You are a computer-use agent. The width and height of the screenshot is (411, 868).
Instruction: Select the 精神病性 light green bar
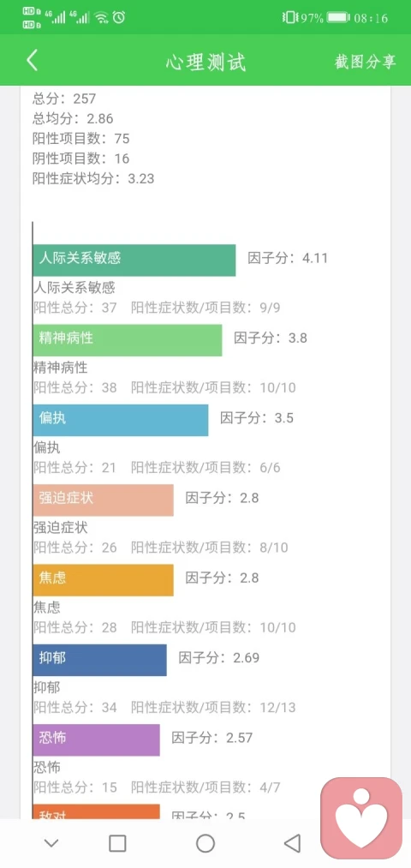128,340
